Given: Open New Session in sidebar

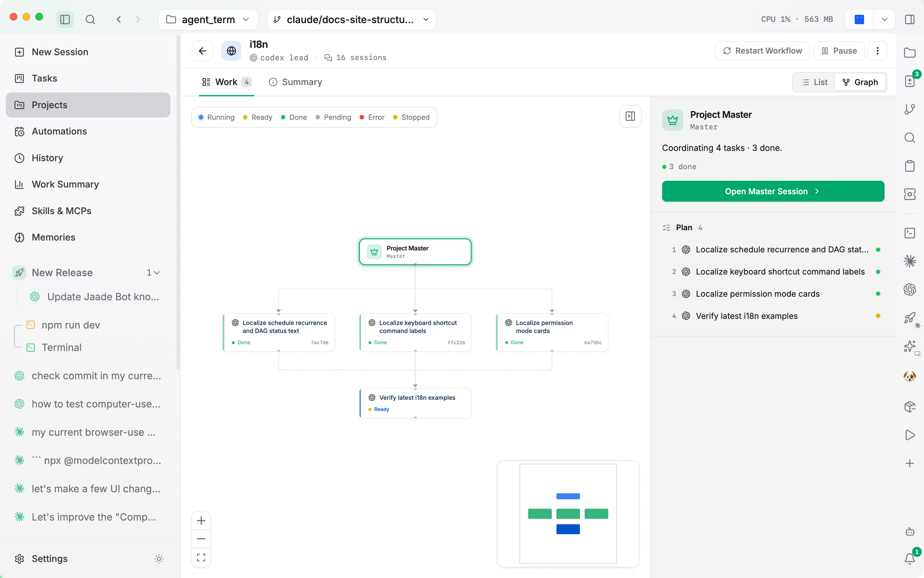Looking at the screenshot, I should [88, 52].
